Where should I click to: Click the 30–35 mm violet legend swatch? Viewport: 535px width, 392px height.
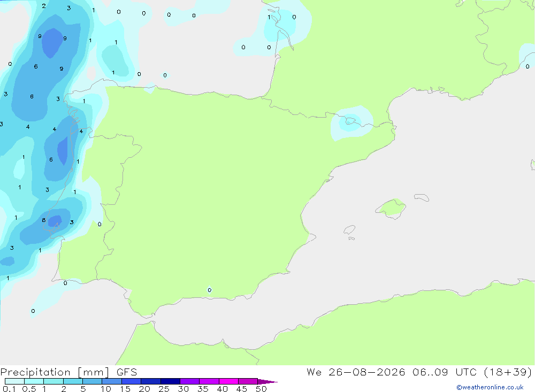tap(190, 381)
